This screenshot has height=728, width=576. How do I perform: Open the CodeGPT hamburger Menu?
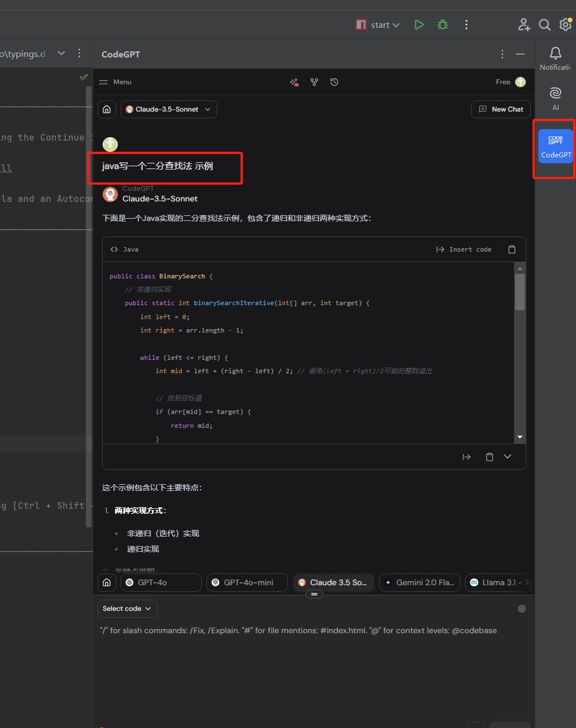tap(115, 82)
